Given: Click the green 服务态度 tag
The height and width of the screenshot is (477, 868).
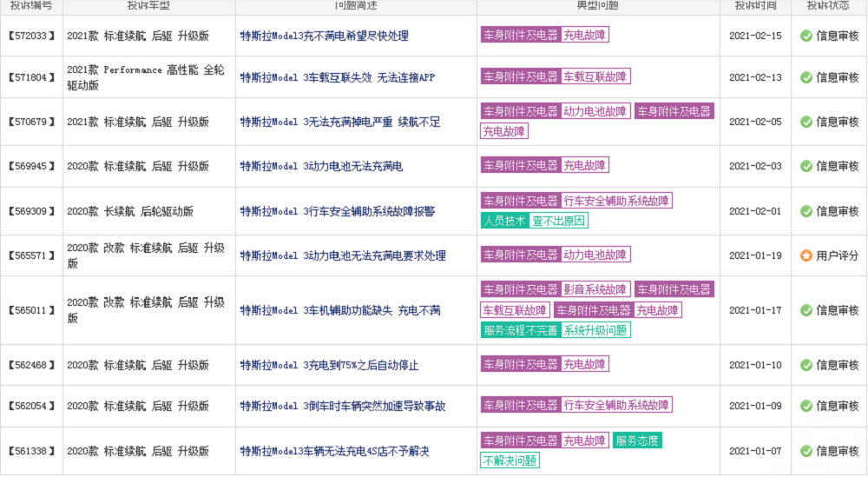Looking at the screenshot, I should tap(637, 441).
